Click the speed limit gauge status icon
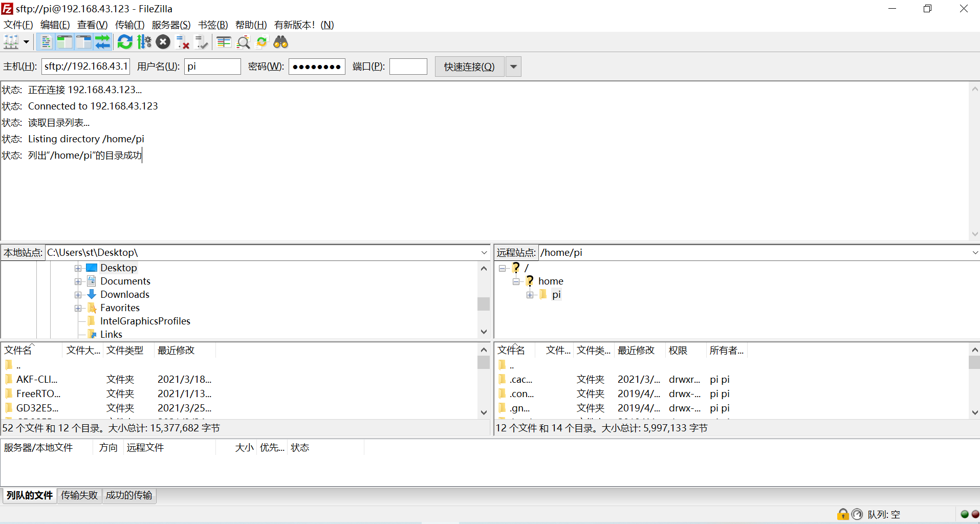 point(857,514)
